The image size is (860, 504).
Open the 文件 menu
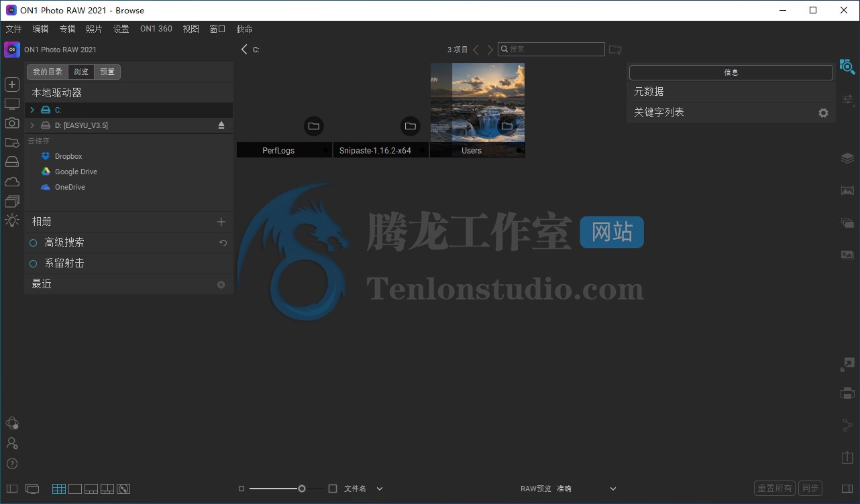click(13, 29)
